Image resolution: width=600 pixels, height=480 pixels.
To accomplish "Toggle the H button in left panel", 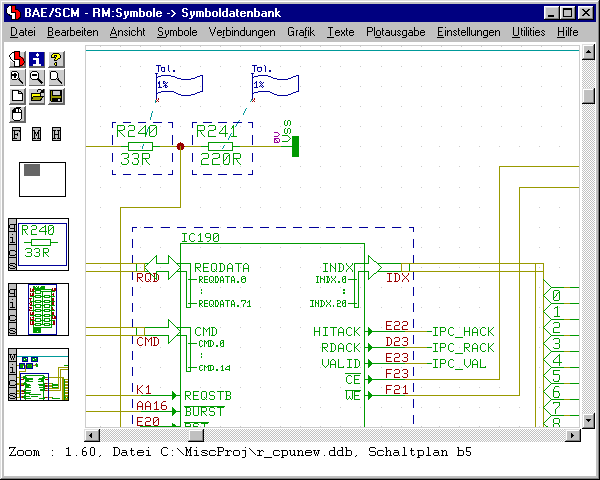I will click(56, 134).
